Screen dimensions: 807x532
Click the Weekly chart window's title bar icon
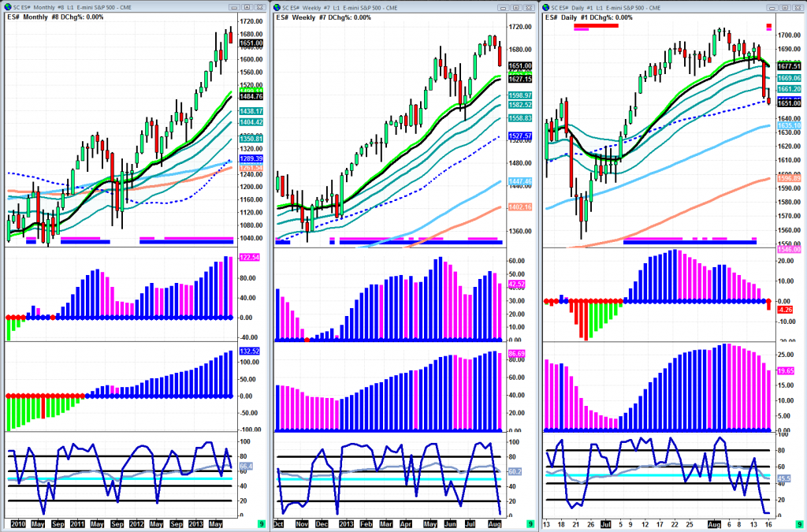click(277, 6)
